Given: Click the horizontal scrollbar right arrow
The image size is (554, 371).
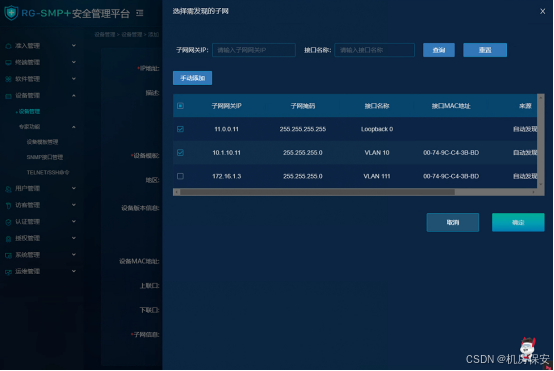Looking at the screenshot, I should coord(534,192).
